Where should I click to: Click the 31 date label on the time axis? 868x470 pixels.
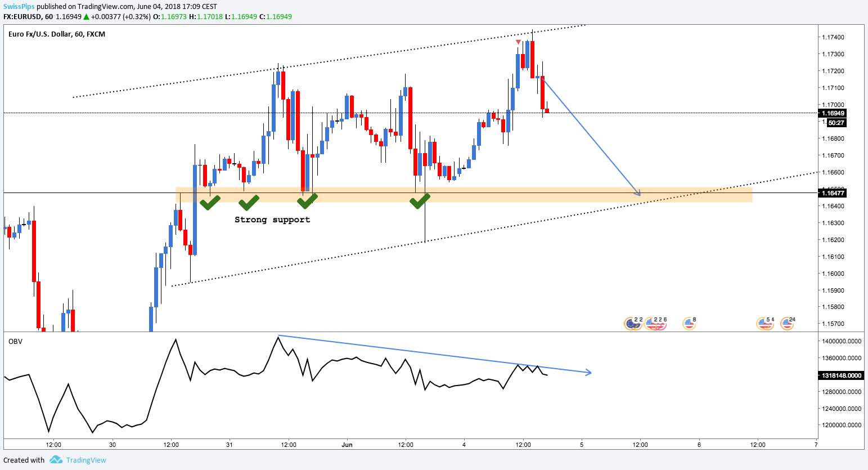pyautogui.click(x=230, y=445)
